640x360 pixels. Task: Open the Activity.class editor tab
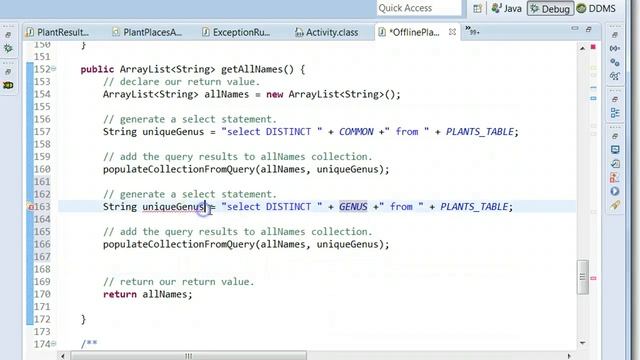[327, 32]
